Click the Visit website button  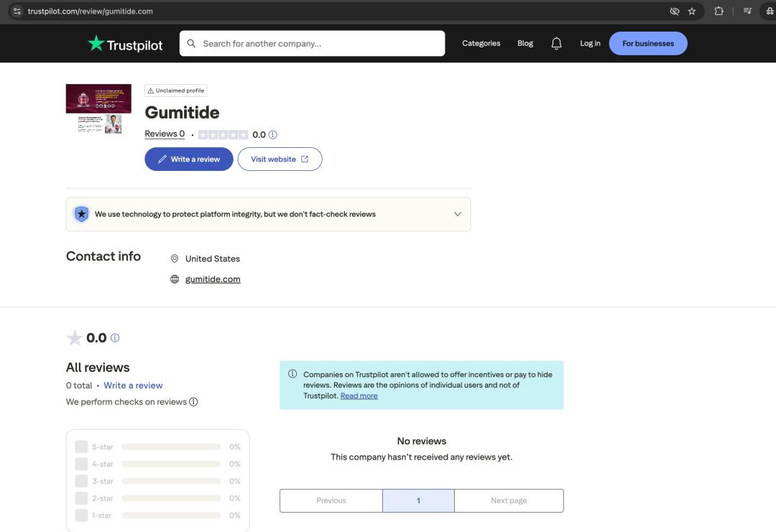280,159
